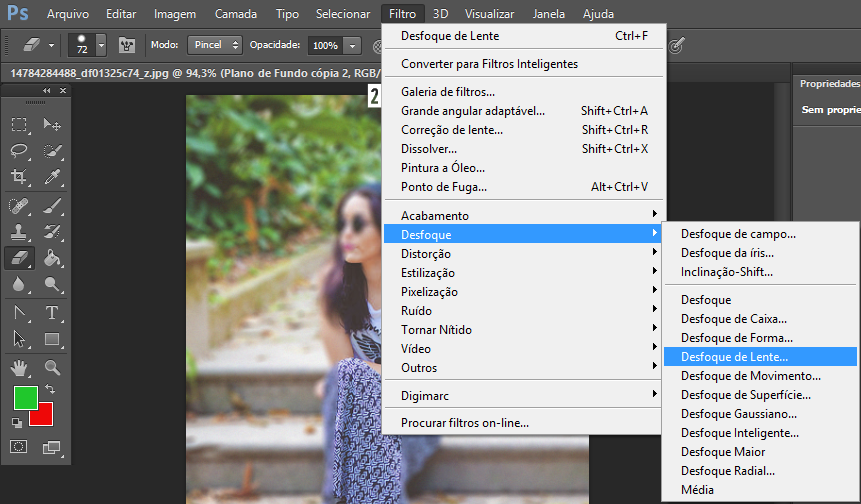This screenshot has height=504, width=861.
Task: Select the Rectangle shape tool
Action: [52, 339]
